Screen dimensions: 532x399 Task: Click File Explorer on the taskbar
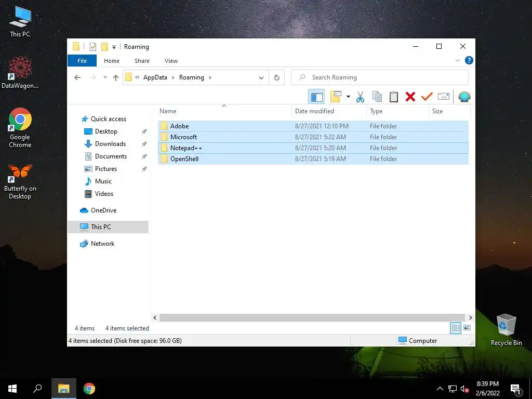point(63,389)
